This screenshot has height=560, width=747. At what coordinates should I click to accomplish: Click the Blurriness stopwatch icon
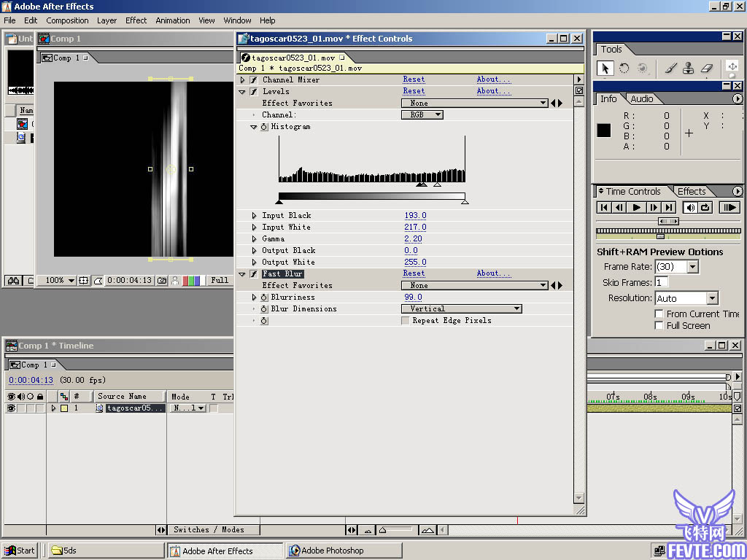coord(264,297)
